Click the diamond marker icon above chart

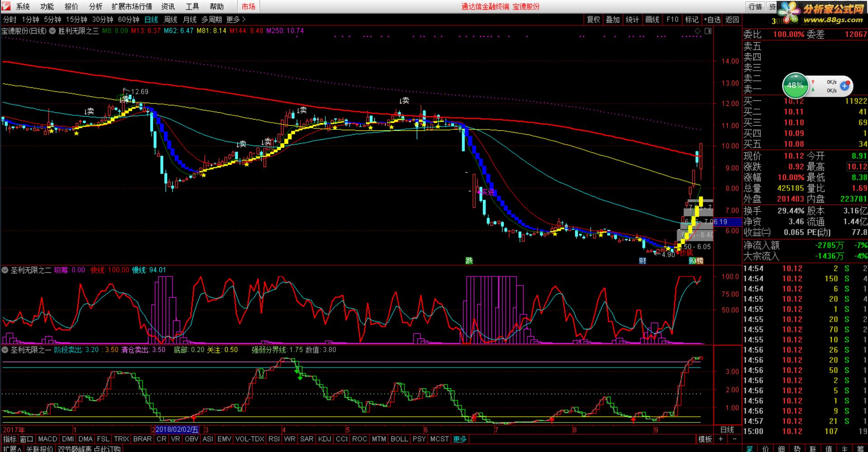697,31
